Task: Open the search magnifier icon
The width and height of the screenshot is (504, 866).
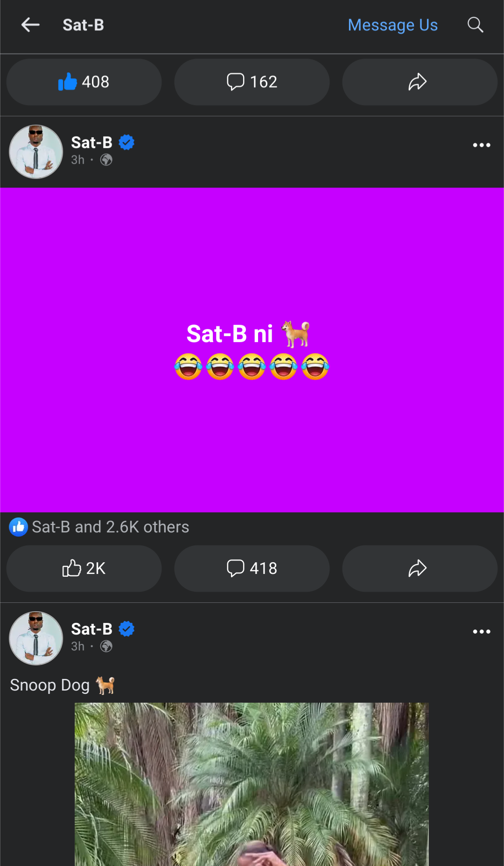Action: coord(475,25)
